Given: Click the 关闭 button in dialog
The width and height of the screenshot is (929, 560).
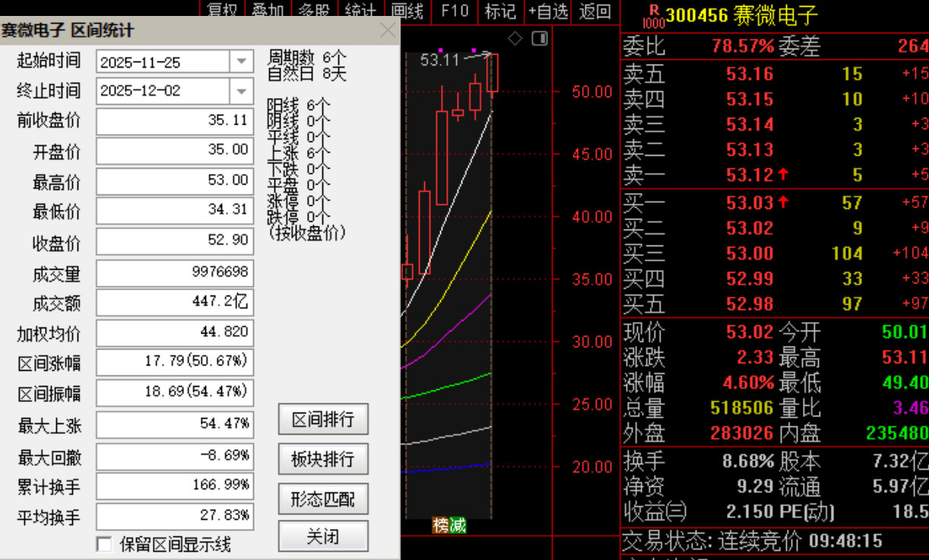Looking at the screenshot, I should click(x=323, y=536).
